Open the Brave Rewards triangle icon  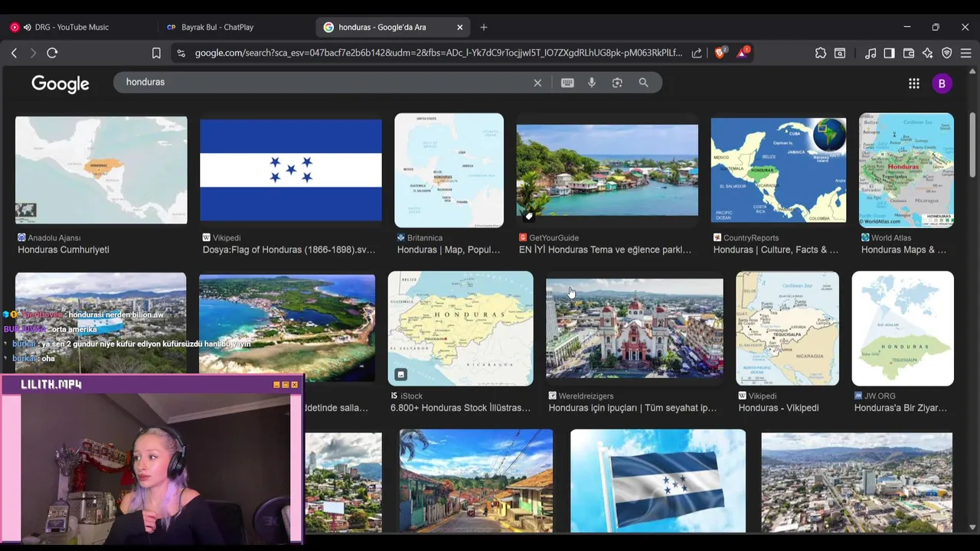742,52
